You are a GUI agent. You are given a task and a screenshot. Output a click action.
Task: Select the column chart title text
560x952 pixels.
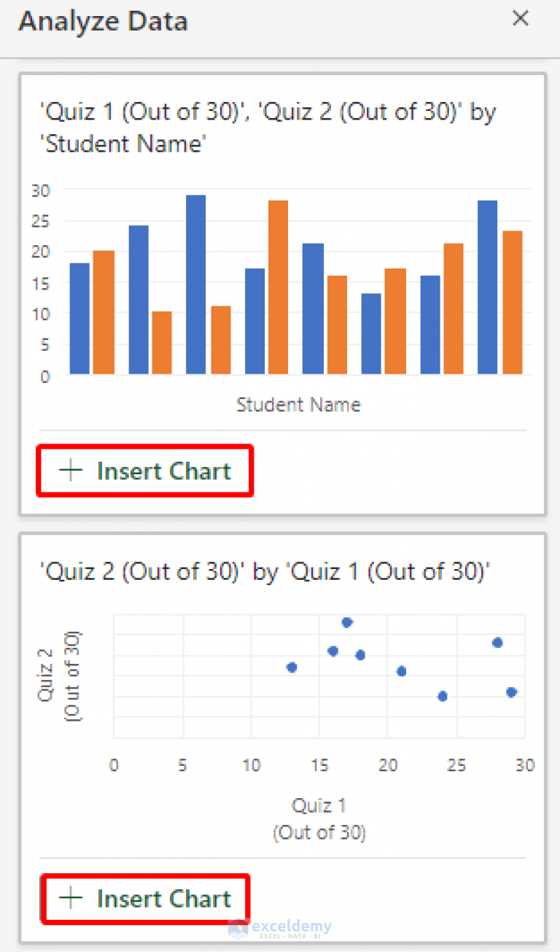point(268,128)
